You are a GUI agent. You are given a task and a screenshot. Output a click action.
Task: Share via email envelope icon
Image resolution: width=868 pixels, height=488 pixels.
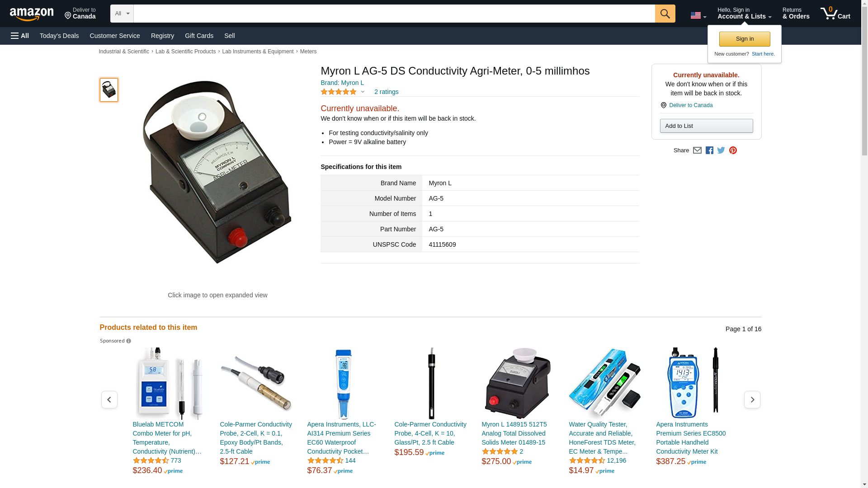697,150
